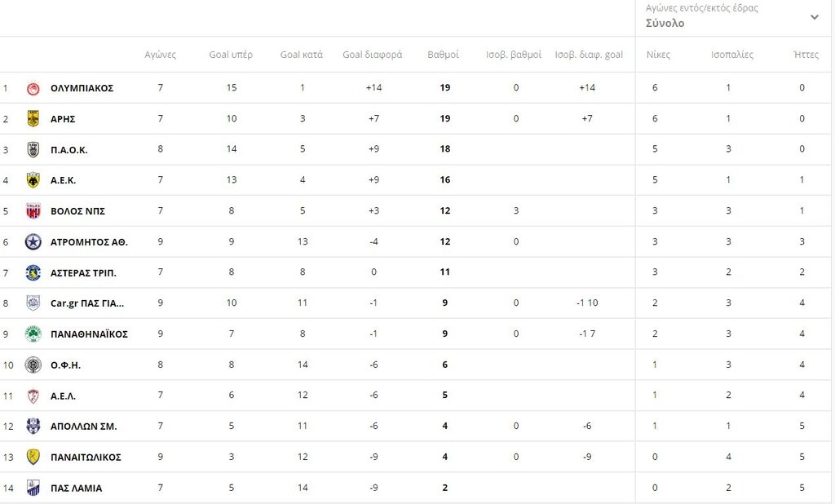
Task: Sort by Goal υπέρ column header
Action: [231, 55]
